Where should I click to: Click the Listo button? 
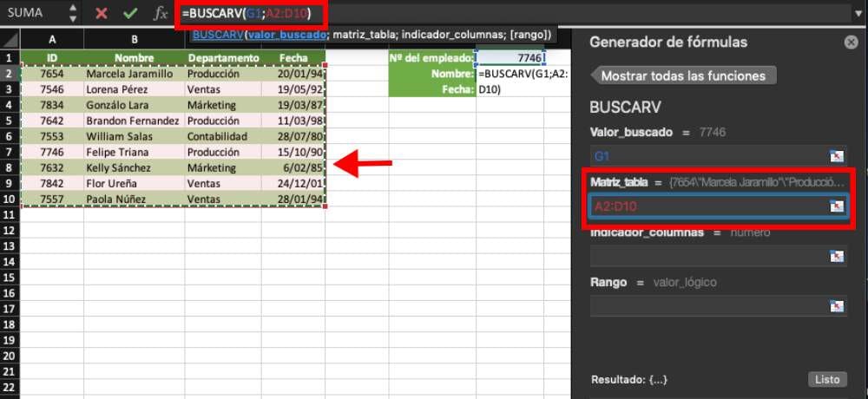(826, 380)
